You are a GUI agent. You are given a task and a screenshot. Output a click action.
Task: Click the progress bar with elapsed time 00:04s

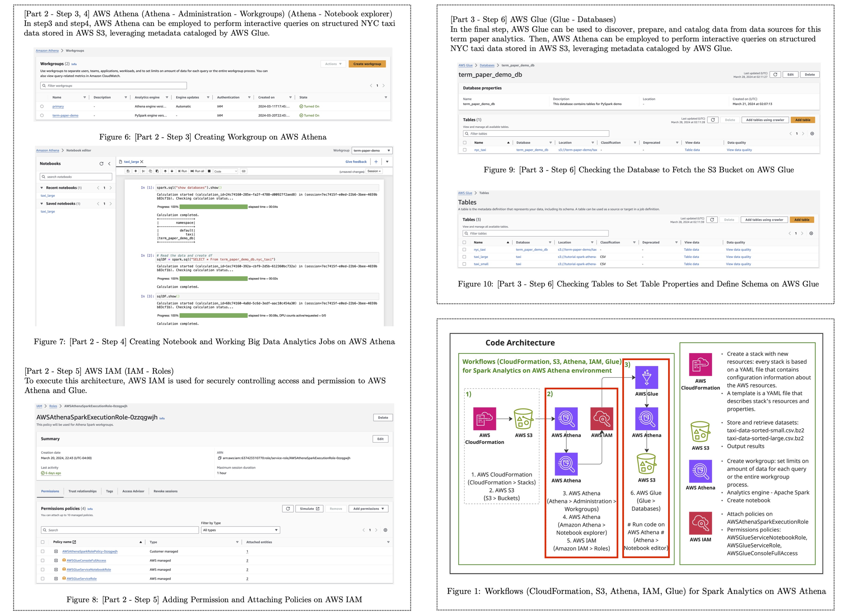click(x=213, y=207)
